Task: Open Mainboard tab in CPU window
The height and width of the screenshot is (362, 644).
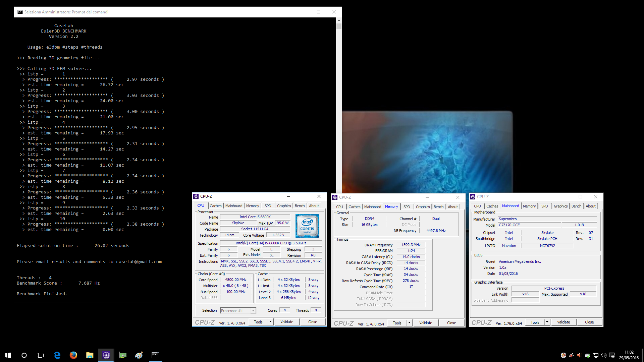Action: pyautogui.click(x=234, y=206)
